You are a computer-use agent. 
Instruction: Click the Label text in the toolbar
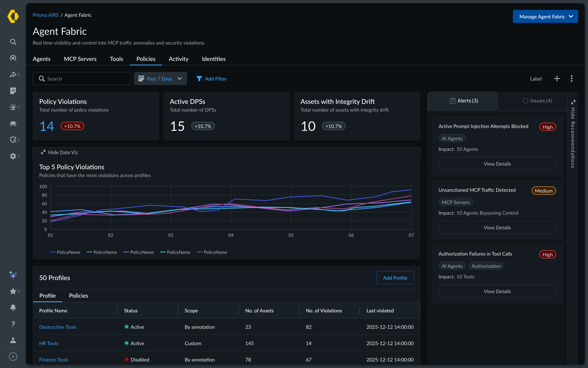[536, 79]
